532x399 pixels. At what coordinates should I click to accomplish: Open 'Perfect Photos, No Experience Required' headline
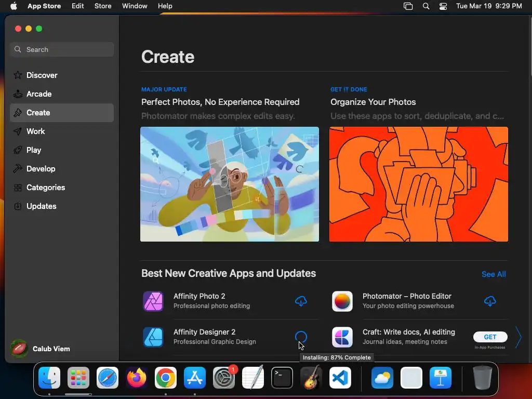220,102
